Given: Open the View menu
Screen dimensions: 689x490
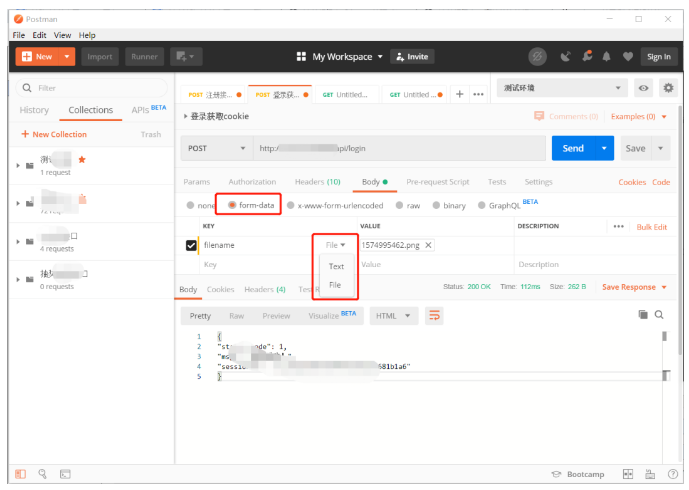Looking at the screenshot, I should [62, 35].
